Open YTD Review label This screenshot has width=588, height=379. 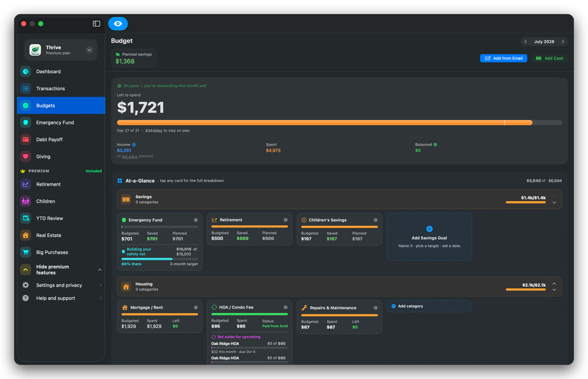coord(50,219)
